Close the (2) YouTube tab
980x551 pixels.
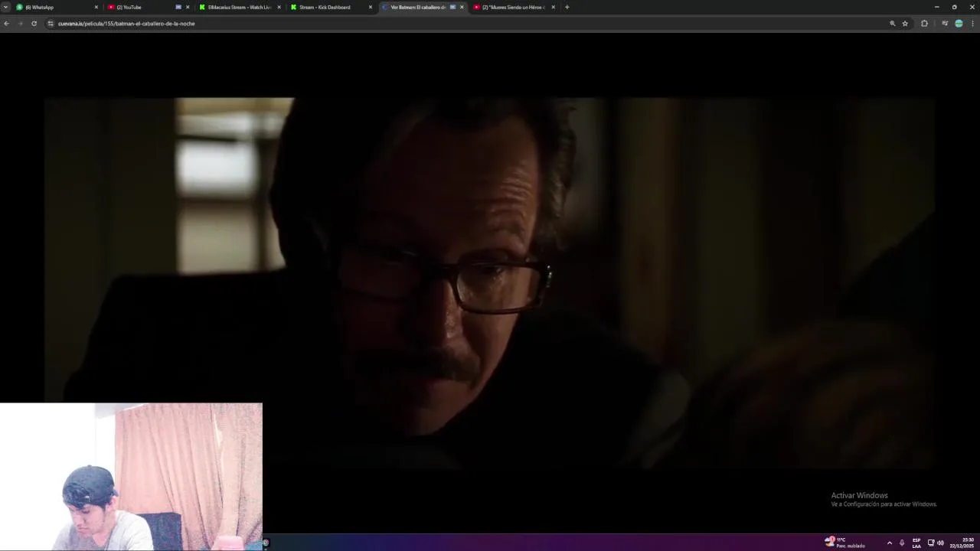[x=188, y=7]
